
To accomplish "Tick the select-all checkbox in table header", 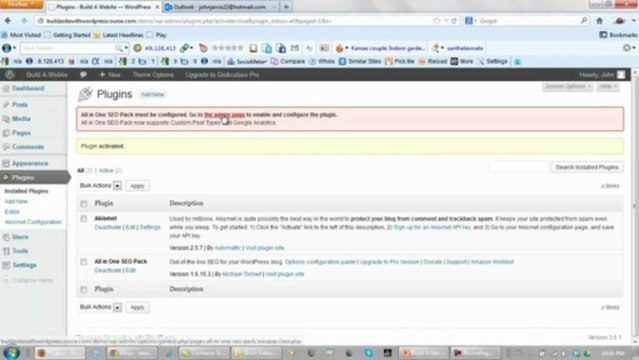I will click(84, 203).
